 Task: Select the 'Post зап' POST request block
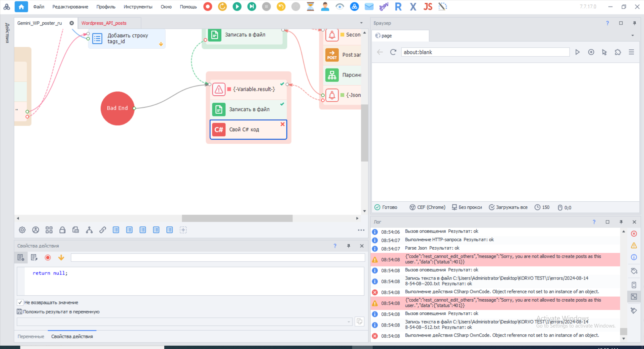click(343, 55)
